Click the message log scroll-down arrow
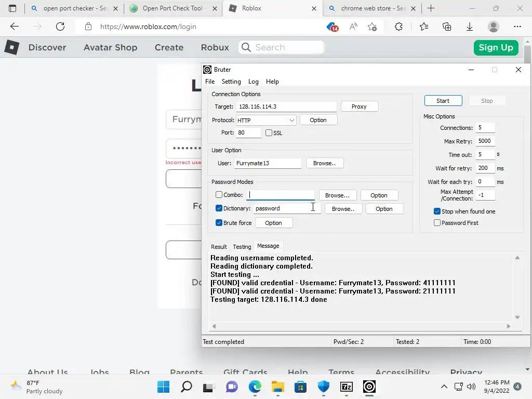The image size is (532, 399). (x=517, y=317)
